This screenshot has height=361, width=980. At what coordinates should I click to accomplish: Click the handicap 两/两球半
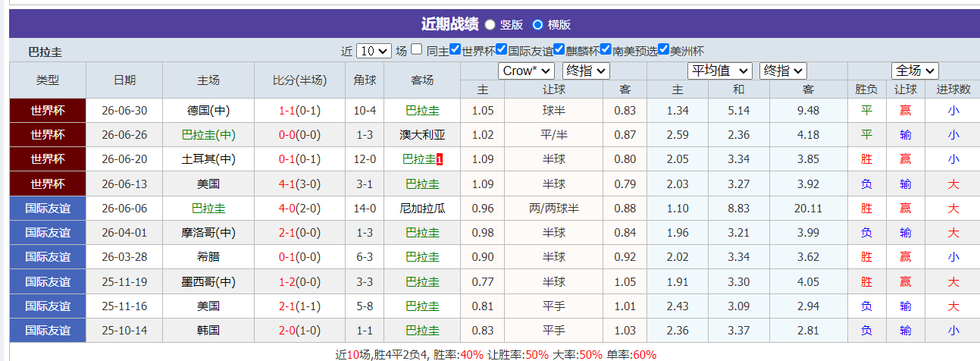pyautogui.click(x=553, y=208)
